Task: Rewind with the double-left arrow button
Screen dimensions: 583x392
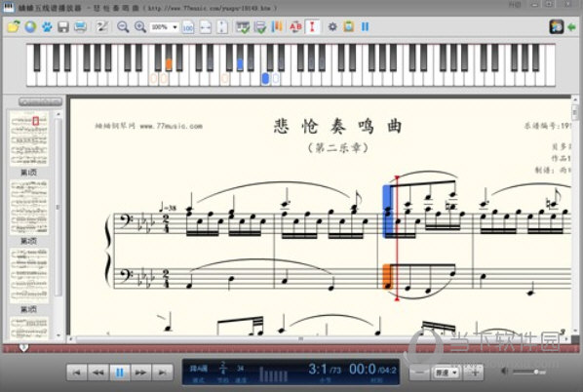Action: 98,372
